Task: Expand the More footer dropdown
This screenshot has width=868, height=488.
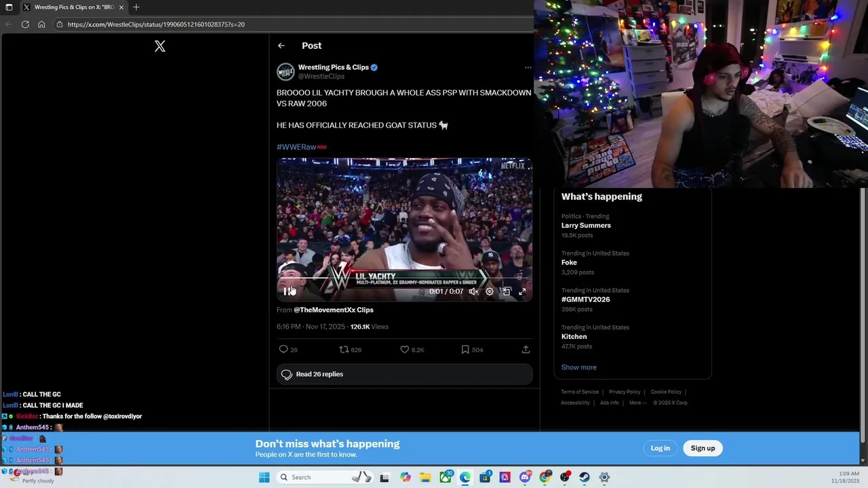Action: click(637, 403)
